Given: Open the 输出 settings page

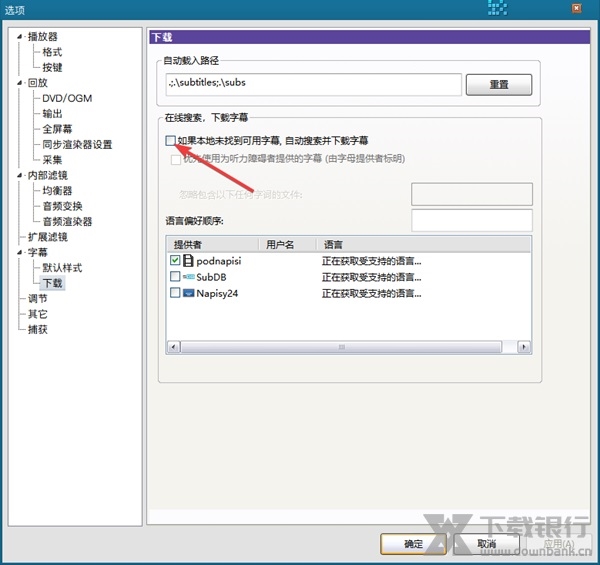Looking at the screenshot, I should pos(52,114).
